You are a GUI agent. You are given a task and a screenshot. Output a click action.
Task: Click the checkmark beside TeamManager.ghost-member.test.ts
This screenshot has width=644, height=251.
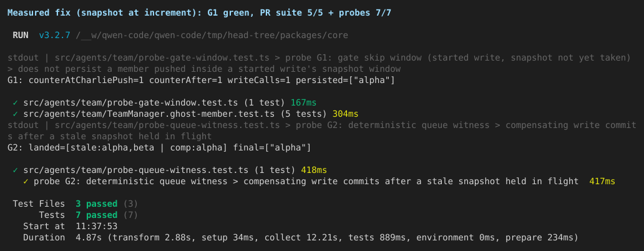pos(15,114)
